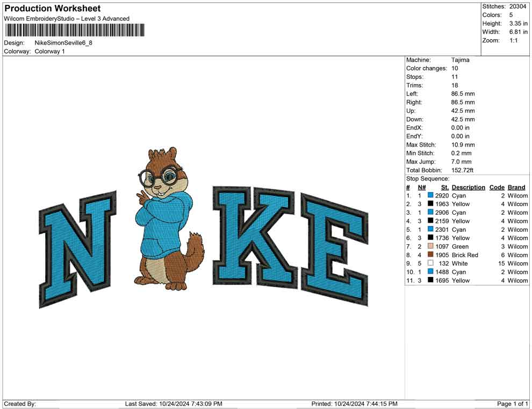Click the Up value '42.5 mm'
532x409 pixels.
click(x=463, y=111)
